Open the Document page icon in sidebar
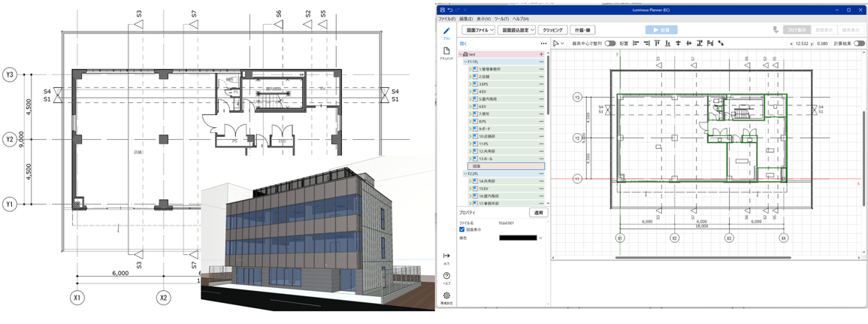The image size is (868, 324). point(446,51)
